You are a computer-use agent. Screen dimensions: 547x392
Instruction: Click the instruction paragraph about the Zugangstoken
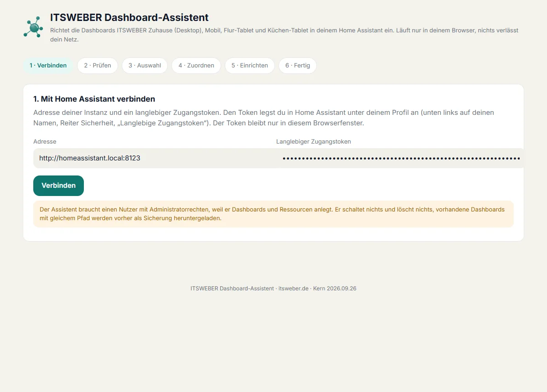264,118
